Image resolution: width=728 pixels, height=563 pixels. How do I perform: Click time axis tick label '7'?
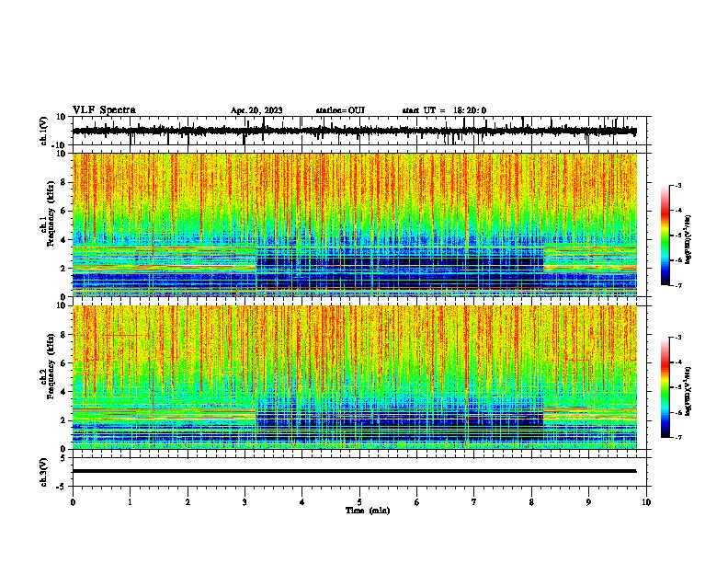tap(474, 502)
